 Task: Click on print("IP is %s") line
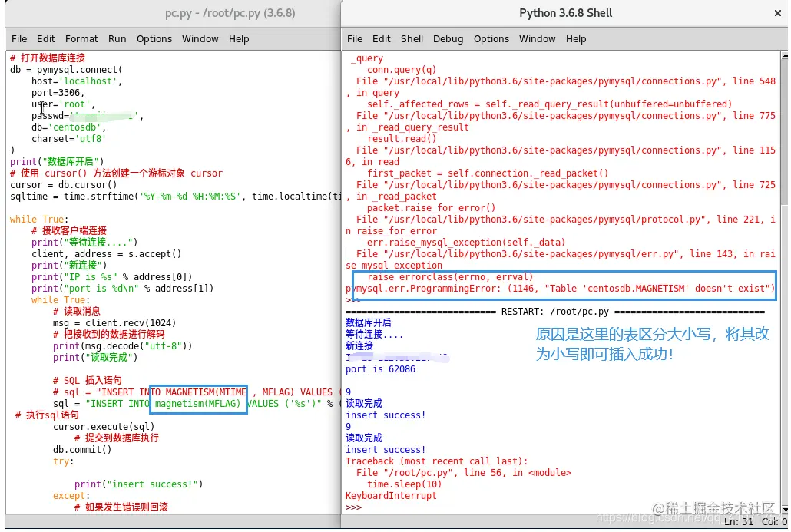[x=111, y=277]
